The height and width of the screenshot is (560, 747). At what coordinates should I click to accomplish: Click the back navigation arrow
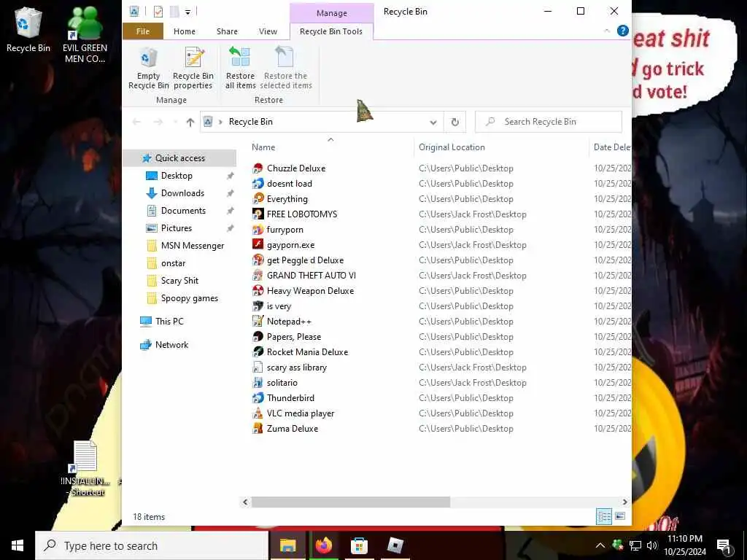136,122
